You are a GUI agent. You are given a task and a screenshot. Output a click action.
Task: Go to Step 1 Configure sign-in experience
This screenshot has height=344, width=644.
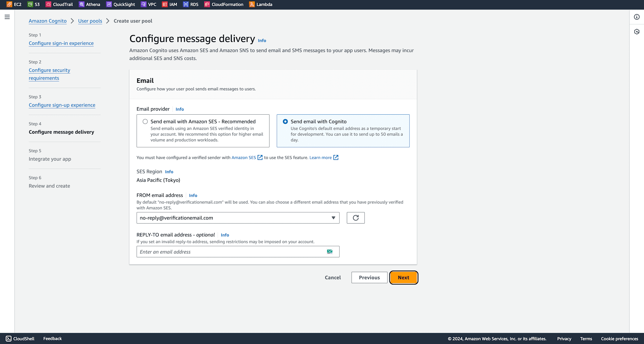(61, 43)
